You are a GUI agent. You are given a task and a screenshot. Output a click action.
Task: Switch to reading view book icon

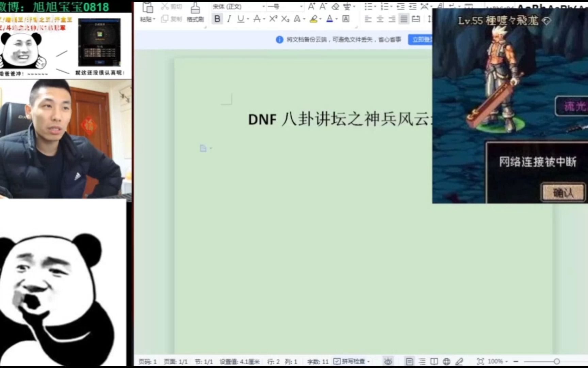point(434,362)
